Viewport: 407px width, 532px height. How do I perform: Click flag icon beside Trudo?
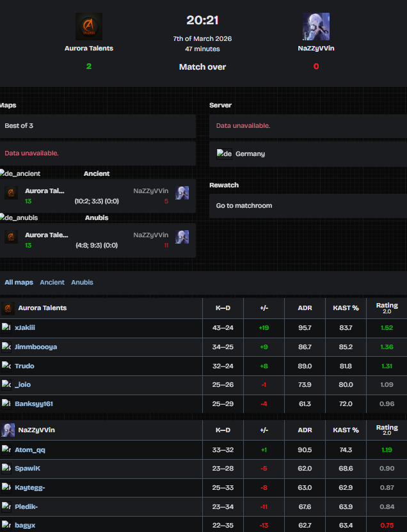(x=6, y=366)
